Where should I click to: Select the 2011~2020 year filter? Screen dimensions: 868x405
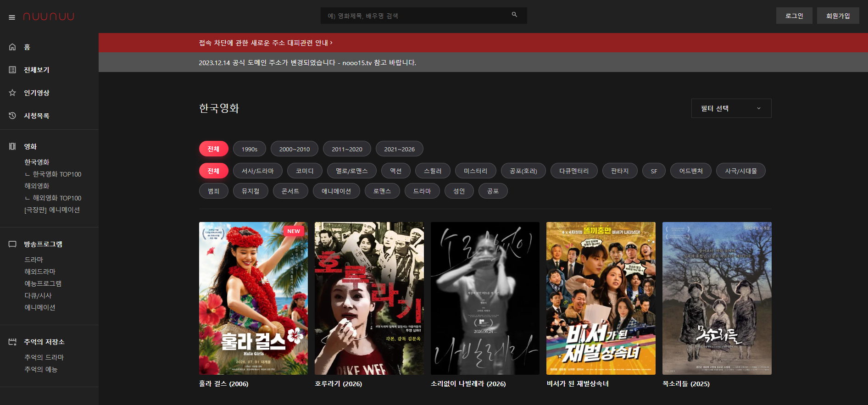(347, 149)
